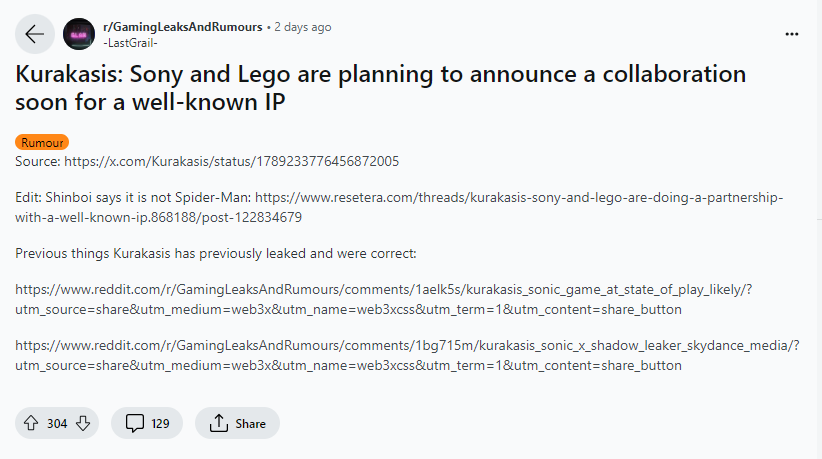Upvote the post with the up arrow
Screen dimensions: 822x459
31,423
